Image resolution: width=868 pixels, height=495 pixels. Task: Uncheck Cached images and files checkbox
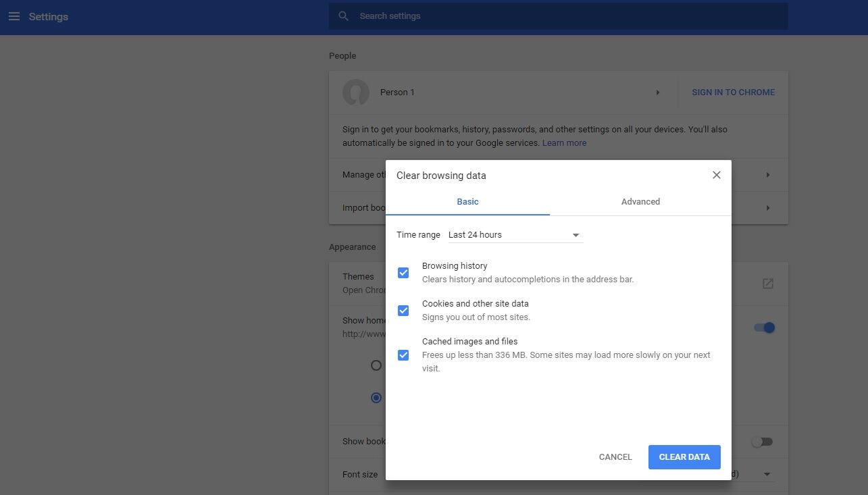[x=403, y=355]
